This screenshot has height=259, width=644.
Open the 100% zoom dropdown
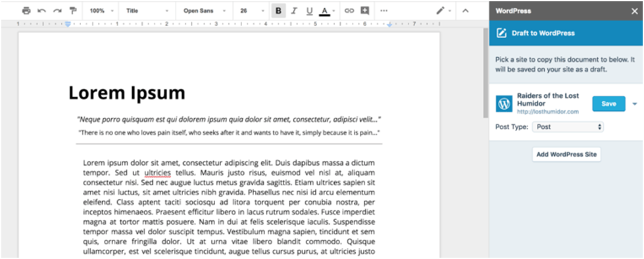click(101, 11)
